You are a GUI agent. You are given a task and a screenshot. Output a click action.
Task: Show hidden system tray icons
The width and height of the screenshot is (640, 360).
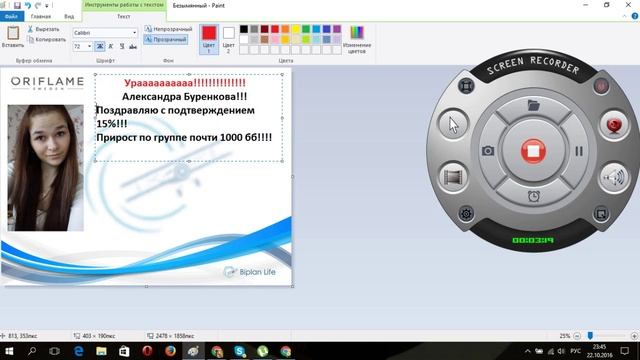(528, 351)
